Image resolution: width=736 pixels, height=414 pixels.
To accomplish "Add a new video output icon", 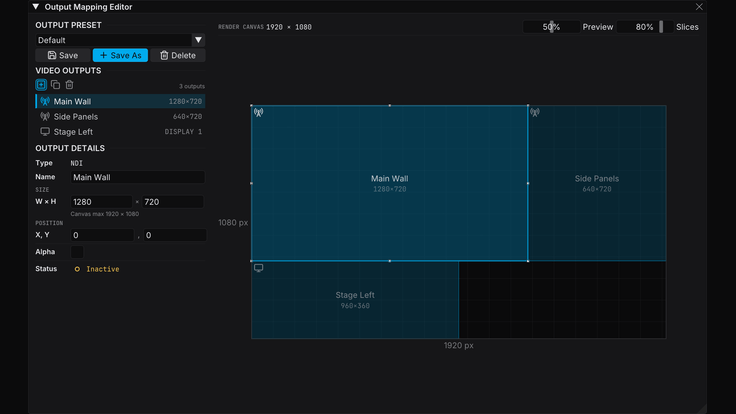I will (41, 85).
